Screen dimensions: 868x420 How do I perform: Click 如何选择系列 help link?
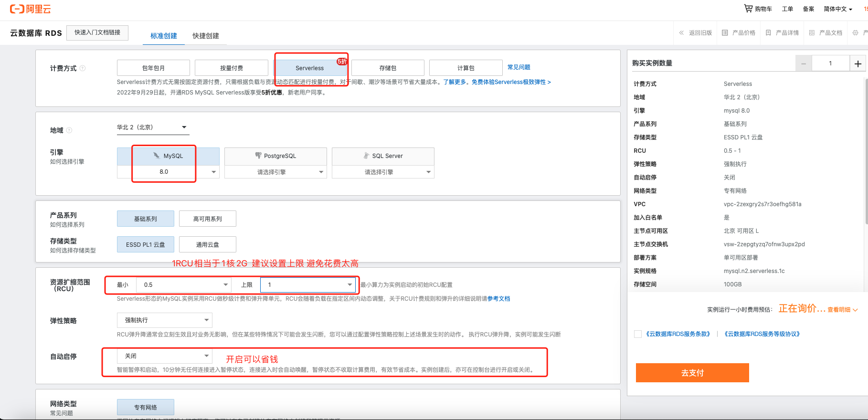[67, 225]
